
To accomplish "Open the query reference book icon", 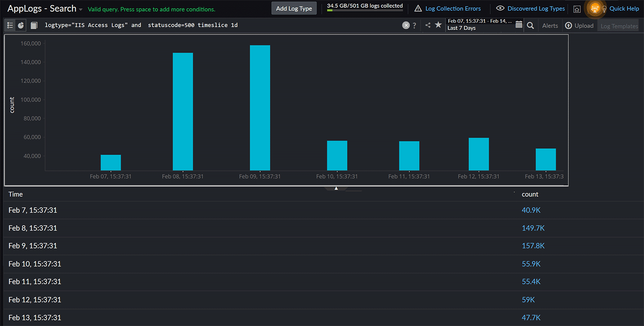I will [34, 25].
